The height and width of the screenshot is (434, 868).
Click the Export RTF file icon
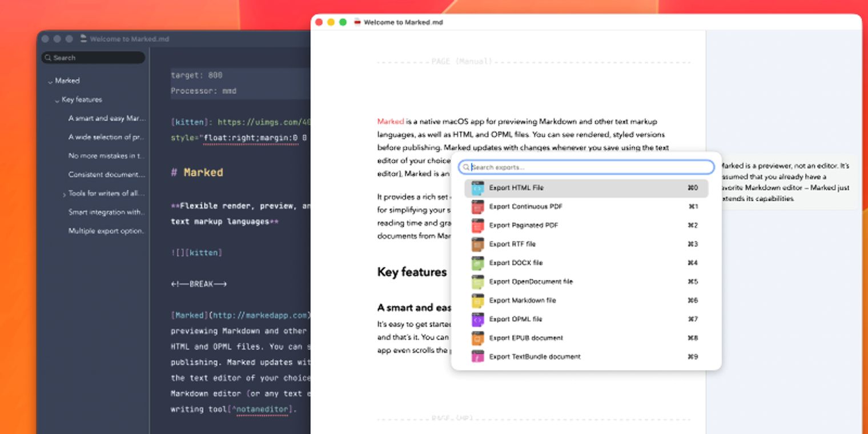(477, 244)
